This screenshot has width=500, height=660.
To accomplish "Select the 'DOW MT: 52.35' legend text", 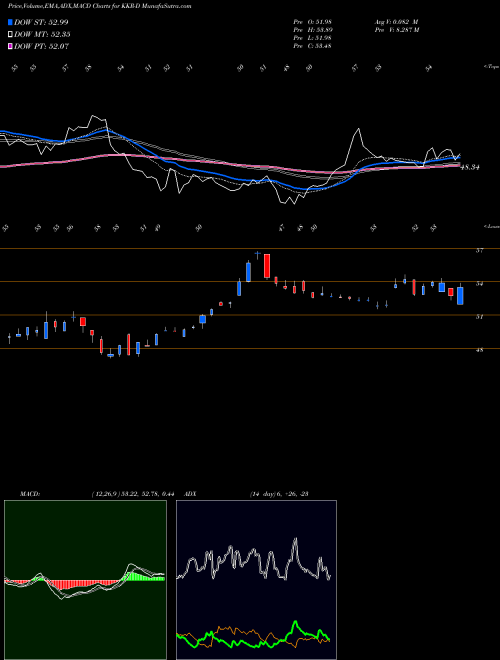I will pyautogui.click(x=42, y=35).
